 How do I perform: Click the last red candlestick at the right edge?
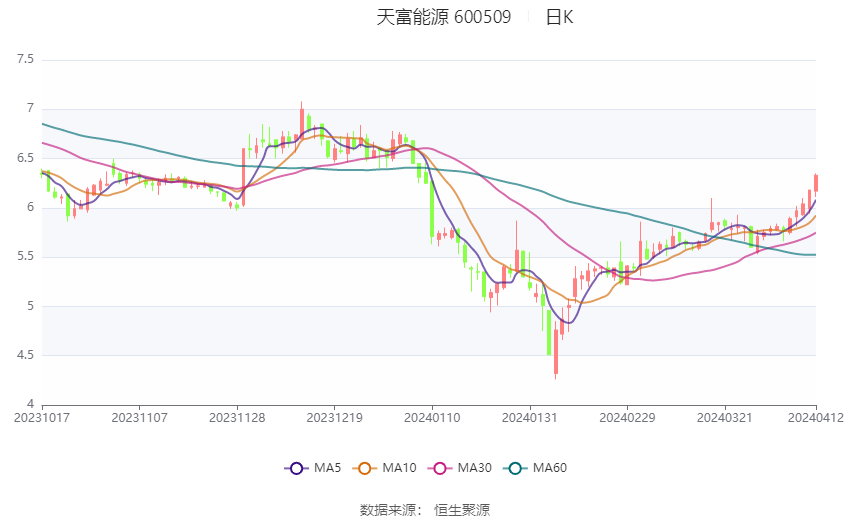[x=816, y=182]
